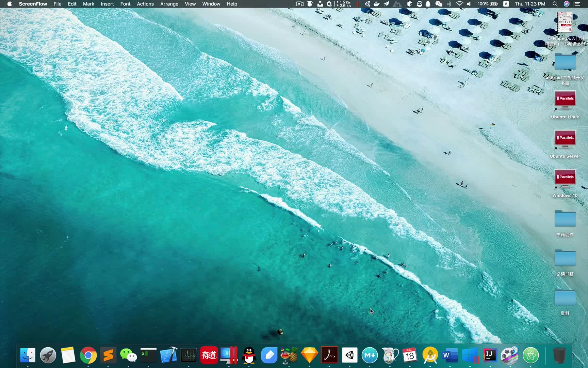Open the View menu
Image resolution: width=588 pixels, height=368 pixels.
(x=190, y=4)
